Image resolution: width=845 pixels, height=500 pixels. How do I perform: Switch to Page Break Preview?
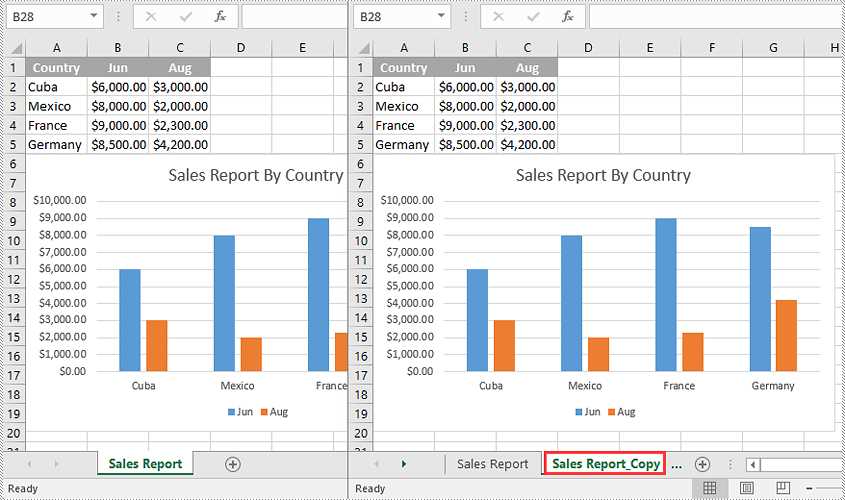(782, 488)
